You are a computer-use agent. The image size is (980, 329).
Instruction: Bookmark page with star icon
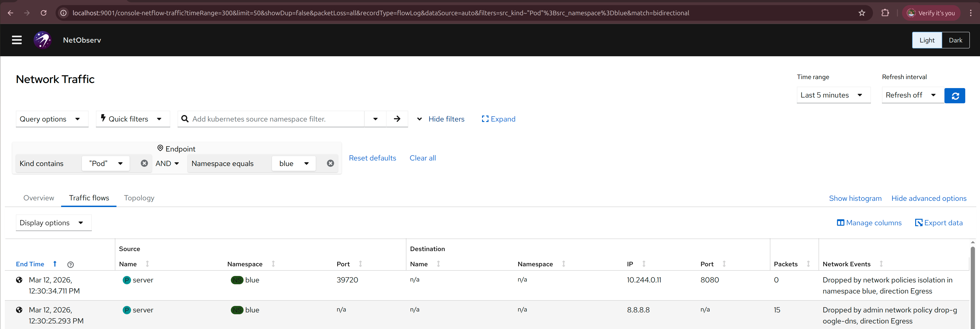tap(862, 13)
